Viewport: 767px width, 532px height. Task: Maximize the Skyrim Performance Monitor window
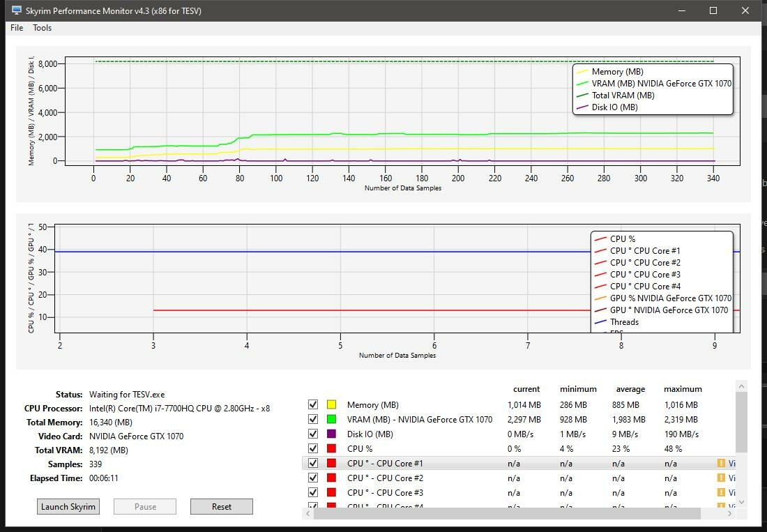[x=713, y=10]
